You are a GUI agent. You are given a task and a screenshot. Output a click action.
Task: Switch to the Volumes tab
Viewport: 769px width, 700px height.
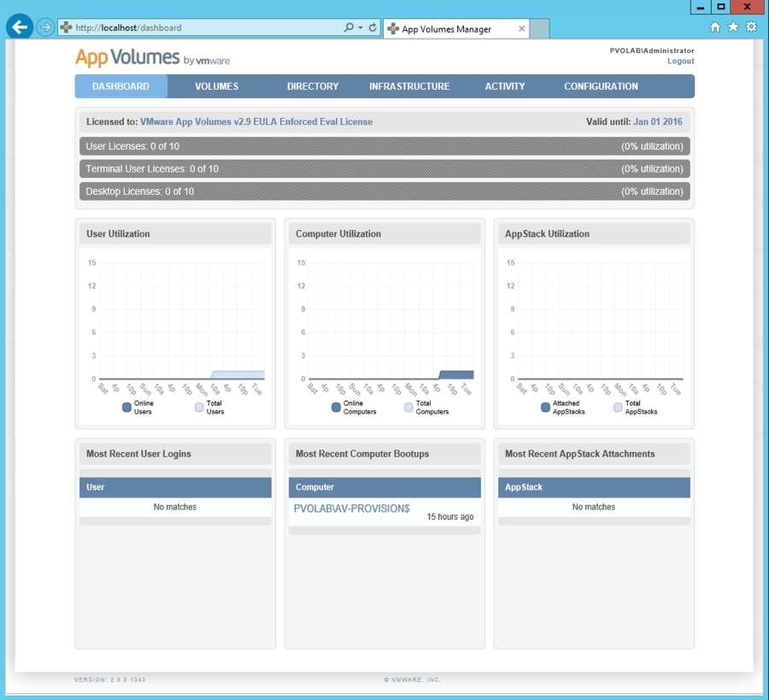click(x=216, y=86)
